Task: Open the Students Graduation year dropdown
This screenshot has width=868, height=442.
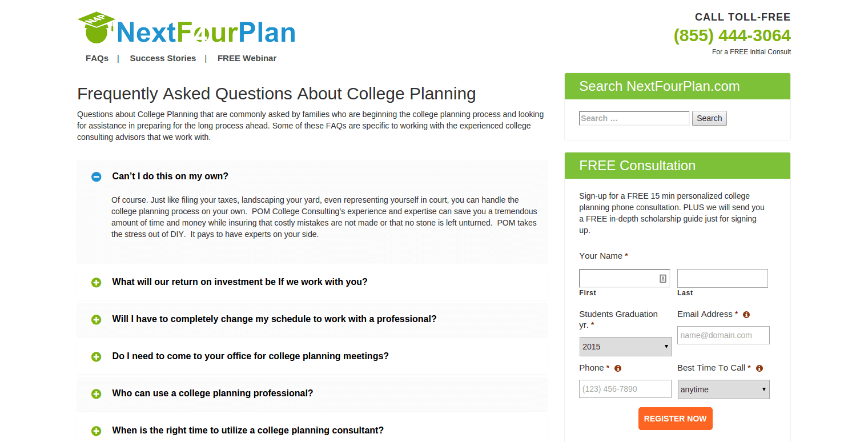Action: coord(625,346)
